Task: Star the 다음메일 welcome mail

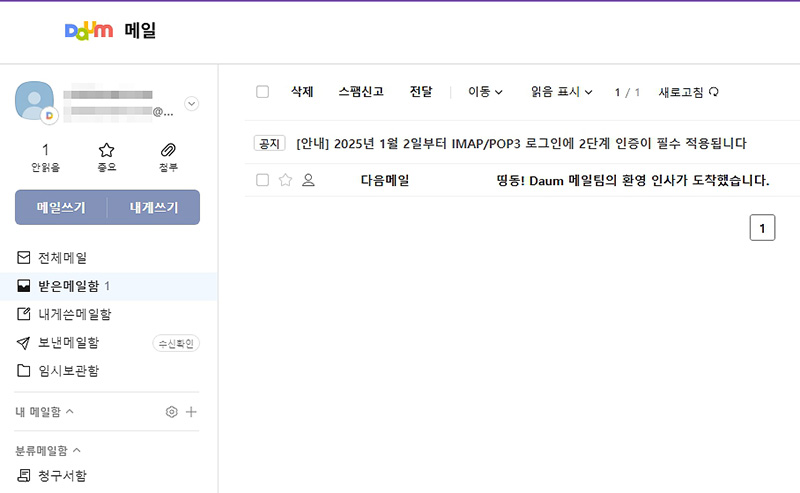Action: click(x=285, y=180)
